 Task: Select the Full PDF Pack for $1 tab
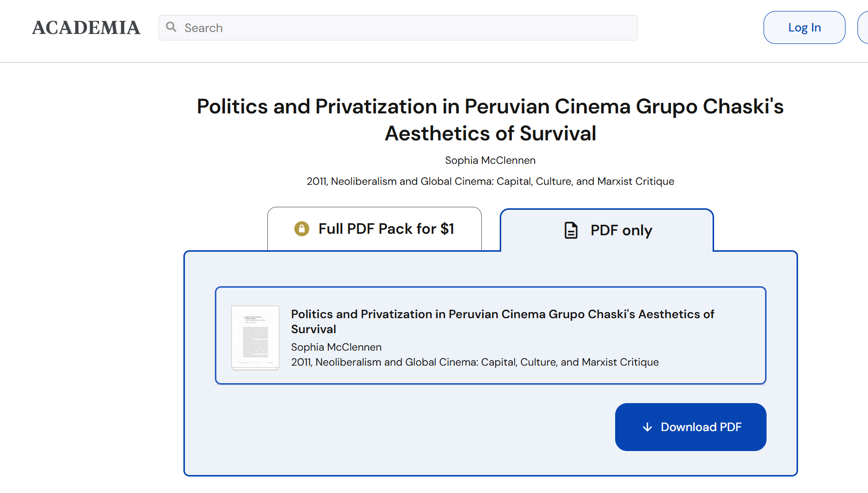coord(374,229)
